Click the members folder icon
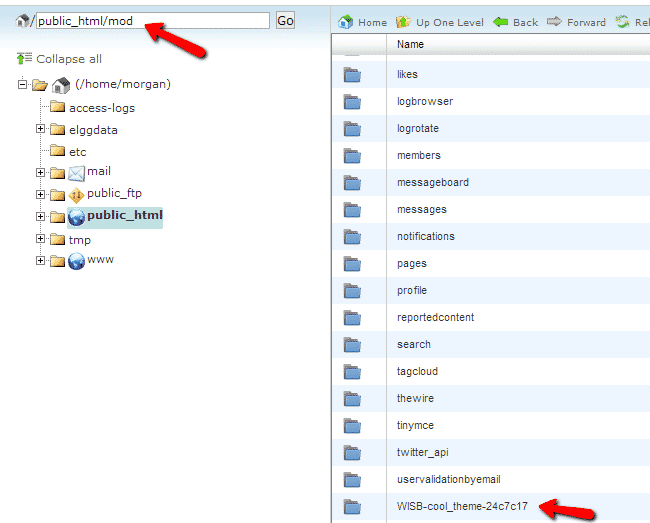 pos(352,156)
